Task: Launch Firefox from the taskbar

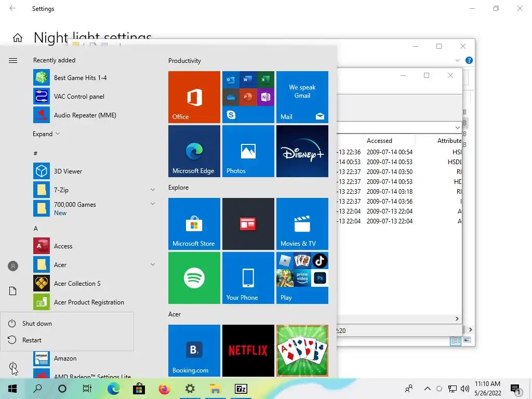Action: (165, 389)
